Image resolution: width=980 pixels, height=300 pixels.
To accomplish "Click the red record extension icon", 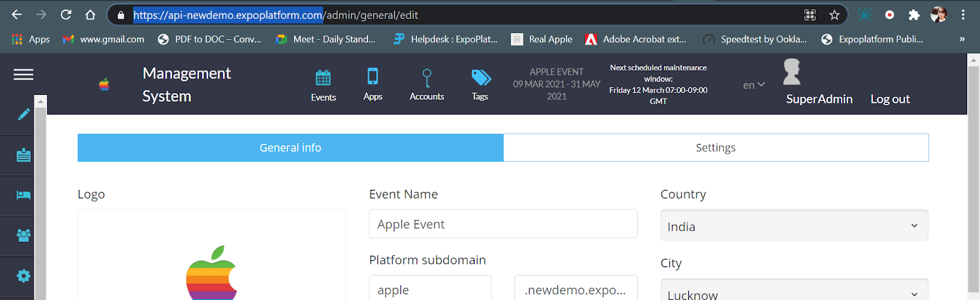I will click(889, 15).
